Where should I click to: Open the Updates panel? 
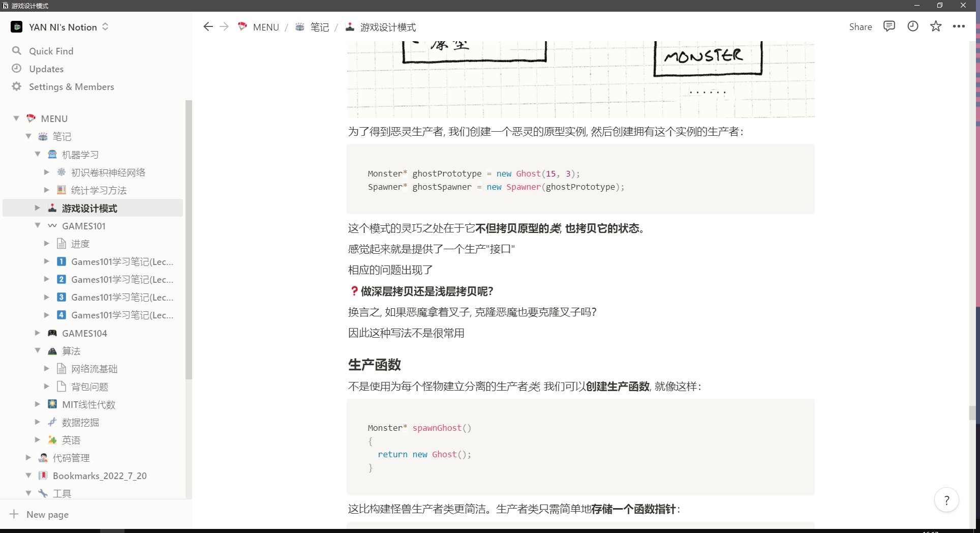click(x=46, y=69)
